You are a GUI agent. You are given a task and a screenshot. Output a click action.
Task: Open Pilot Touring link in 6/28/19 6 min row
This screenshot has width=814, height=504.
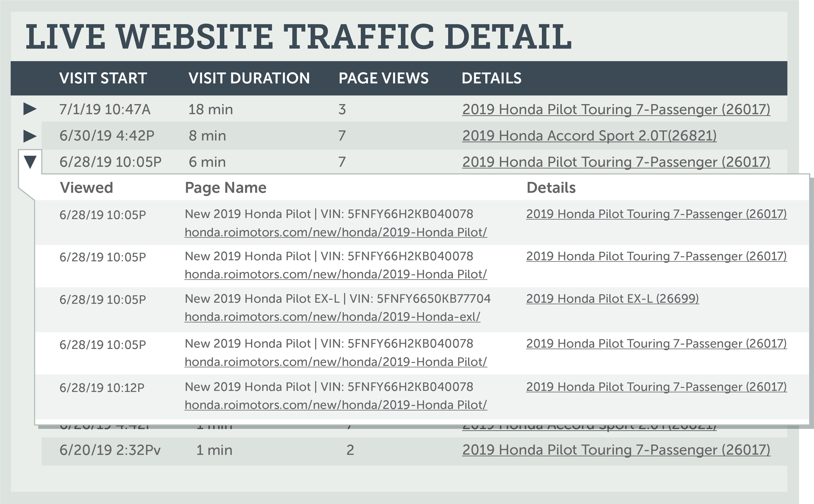point(616,162)
